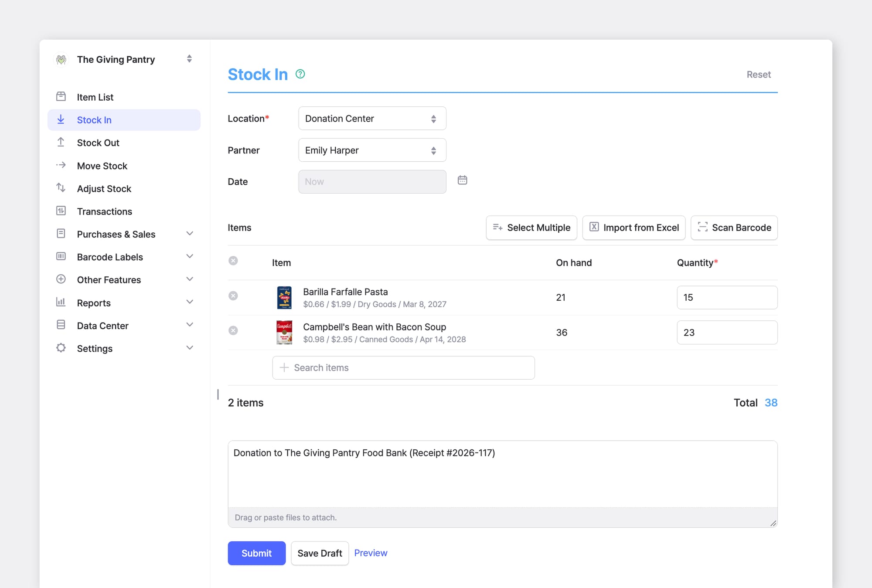Screen dimensions: 872x588
Task: Click Reset at top right
Action: tap(759, 75)
